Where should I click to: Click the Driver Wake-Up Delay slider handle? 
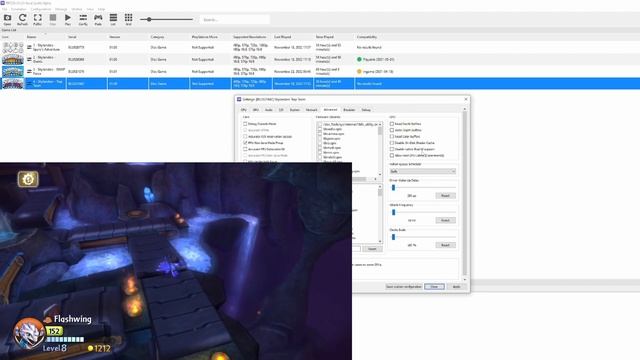(393, 188)
